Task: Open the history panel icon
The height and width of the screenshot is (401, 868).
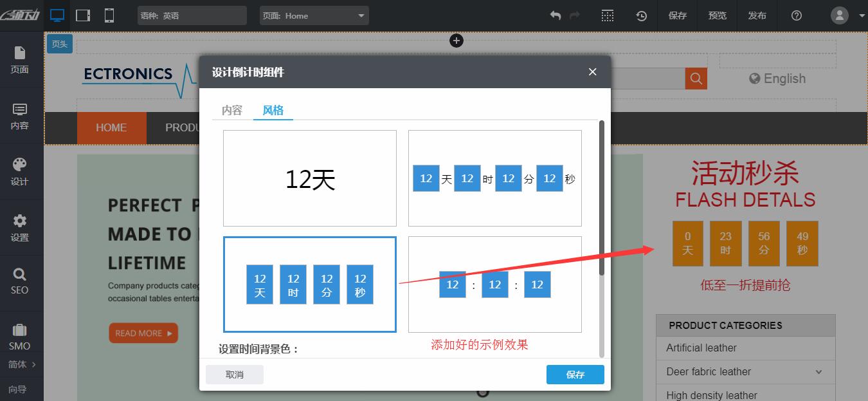Action: click(641, 15)
